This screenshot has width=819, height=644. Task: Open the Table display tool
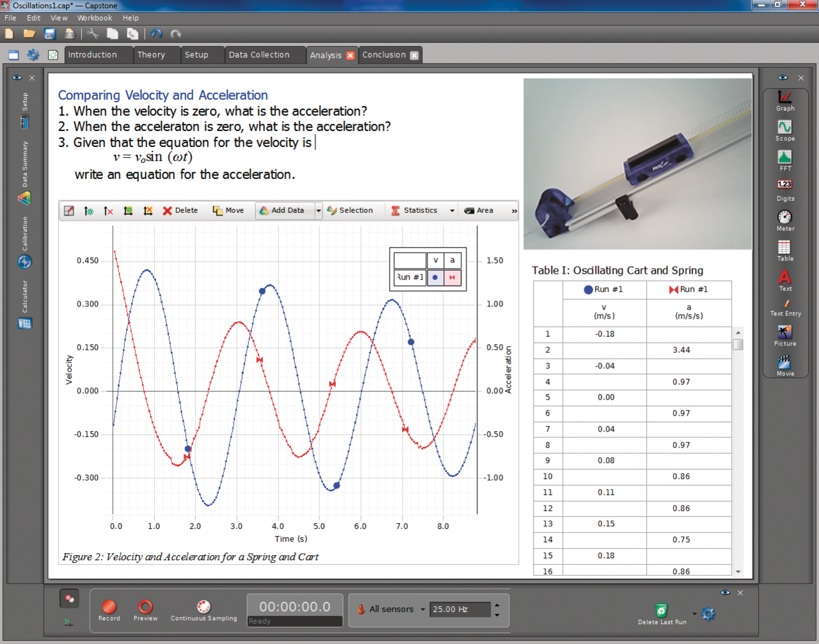[x=784, y=247]
